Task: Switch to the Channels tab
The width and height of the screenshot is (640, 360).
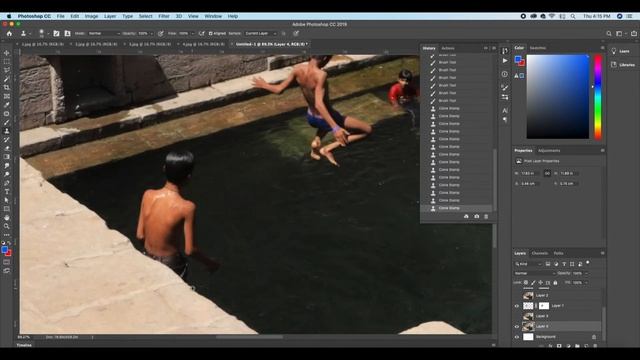Action: [540, 253]
